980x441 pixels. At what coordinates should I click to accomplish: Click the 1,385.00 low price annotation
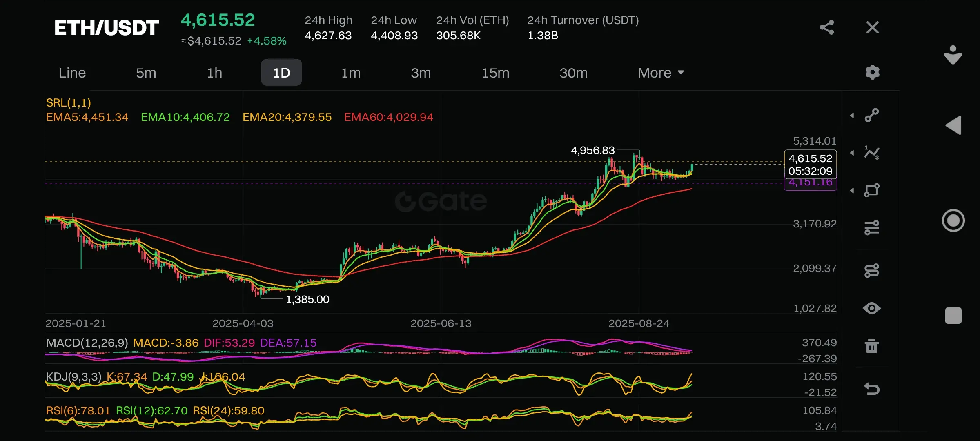pyautogui.click(x=307, y=299)
